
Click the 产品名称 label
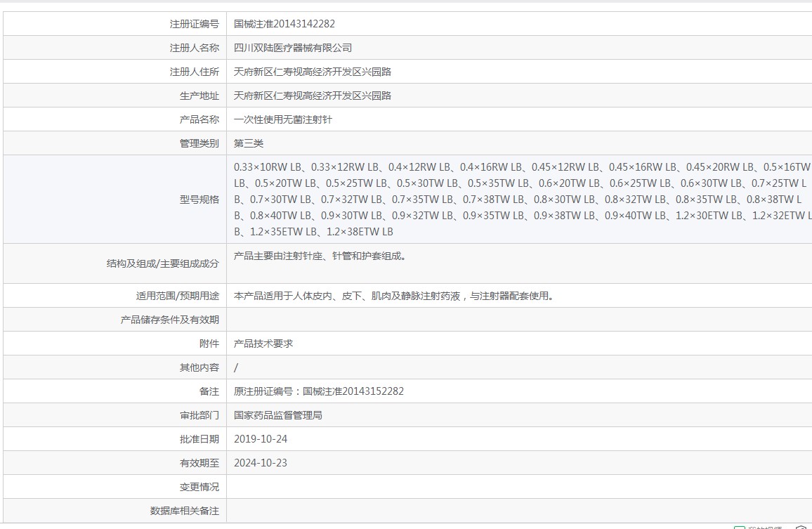tap(199, 119)
